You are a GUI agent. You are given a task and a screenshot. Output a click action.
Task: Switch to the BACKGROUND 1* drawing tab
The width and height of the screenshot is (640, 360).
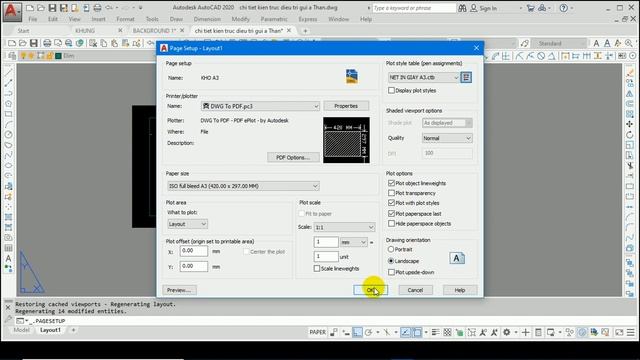pos(154,31)
